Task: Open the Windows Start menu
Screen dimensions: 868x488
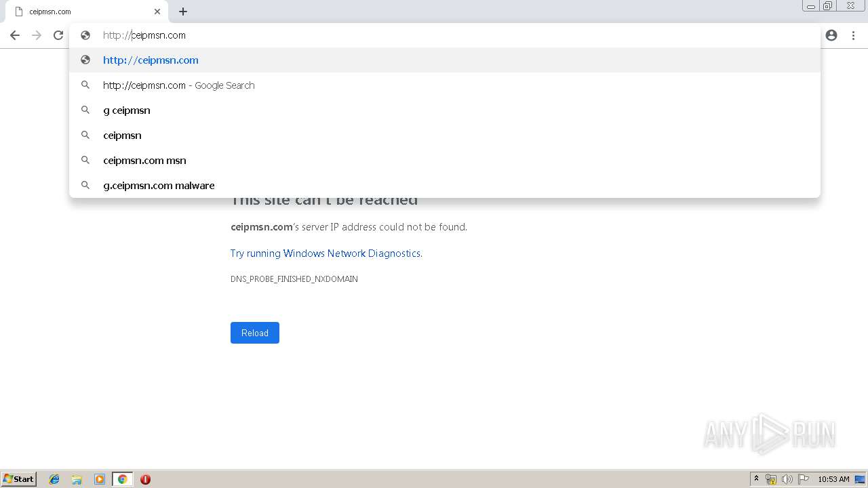Action: [x=18, y=479]
